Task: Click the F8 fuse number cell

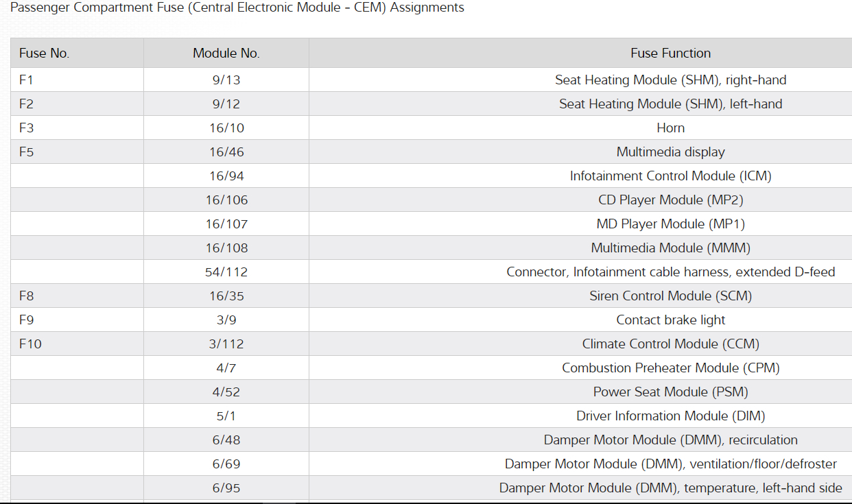Action: click(27, 296)
